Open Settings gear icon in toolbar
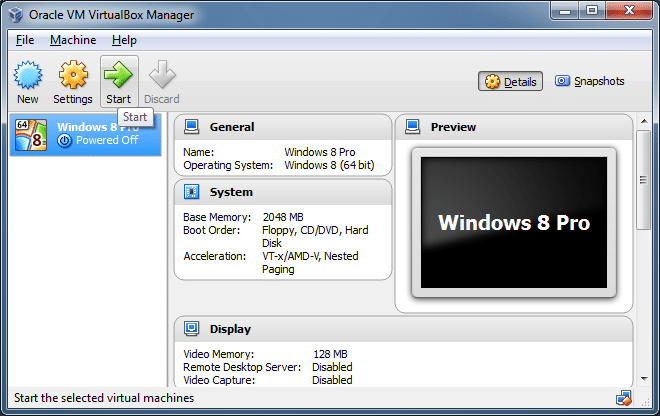660x416 pixels. pyautogui.click(x=73, y=75)
